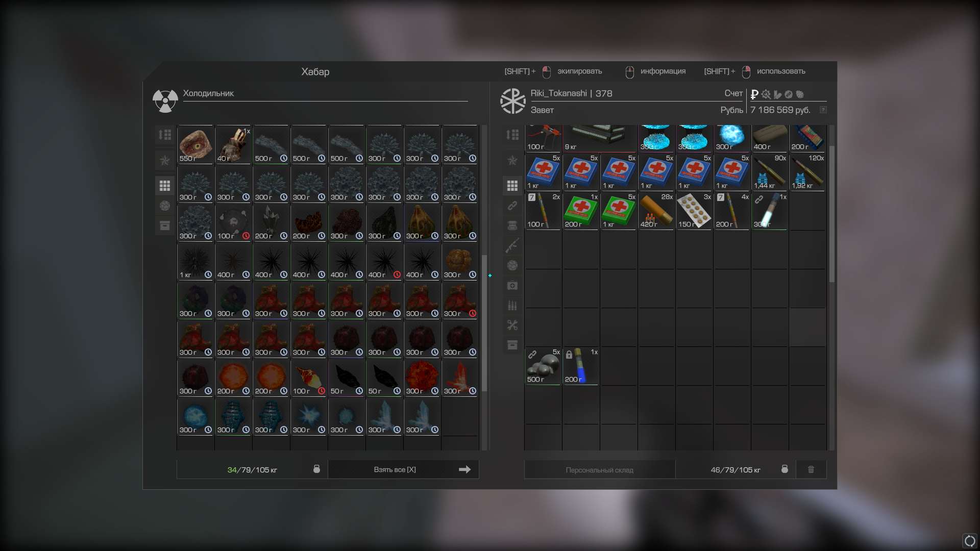Click the player name Riki_Tokanashi | 378
This screenshot has width=980, height=551.
tap(571, 93)
